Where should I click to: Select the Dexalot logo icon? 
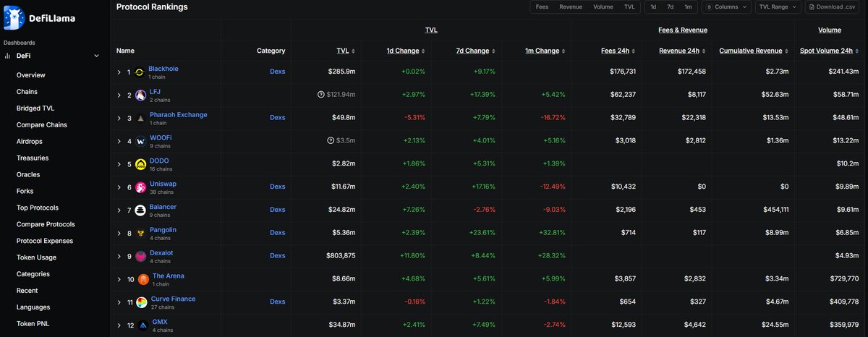point(140,257)
